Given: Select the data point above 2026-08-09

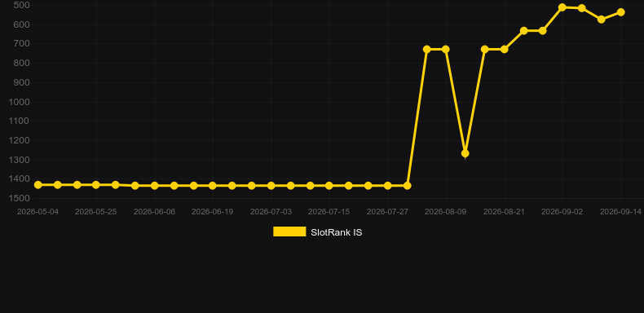Looking at the screenshot, I should (x=446, y=49).
